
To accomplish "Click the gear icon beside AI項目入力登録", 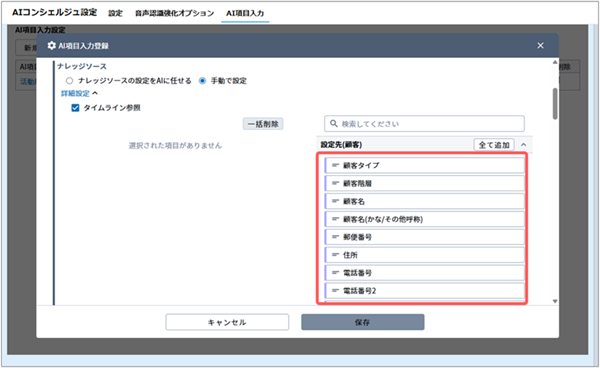I will 51,46.
